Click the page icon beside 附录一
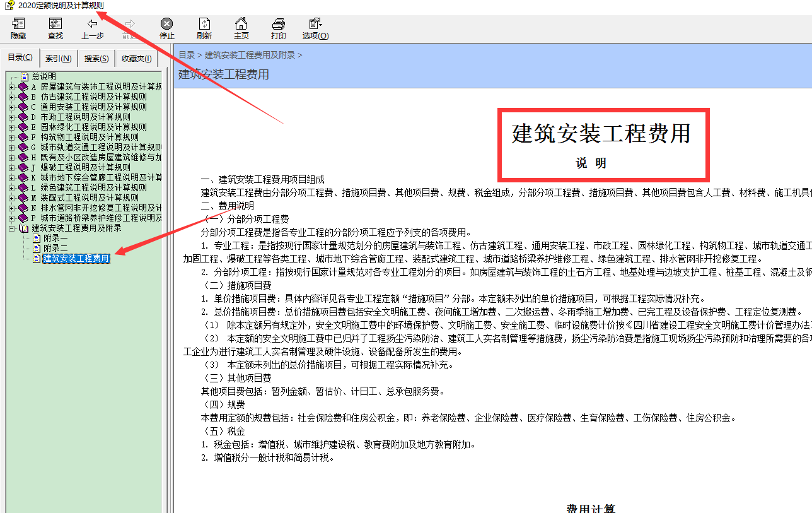The width and height of the screenshot is (812, 513). pos(37,239)
